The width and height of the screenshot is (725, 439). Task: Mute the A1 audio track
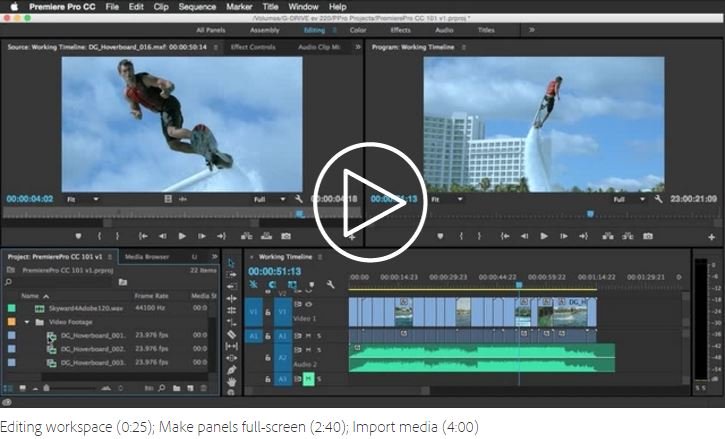pyautogui.click(x=308, y=336)
